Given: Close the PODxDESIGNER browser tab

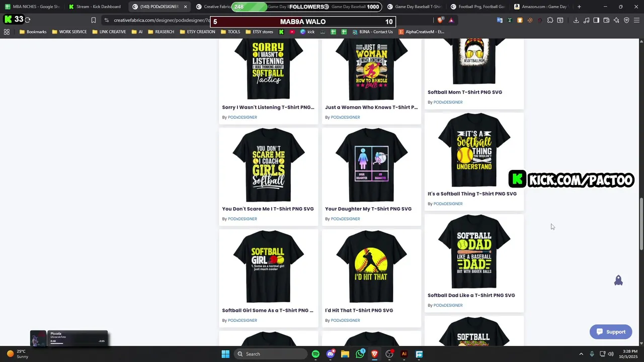Looking at the screenshot, I should click(x=185, y=7).
